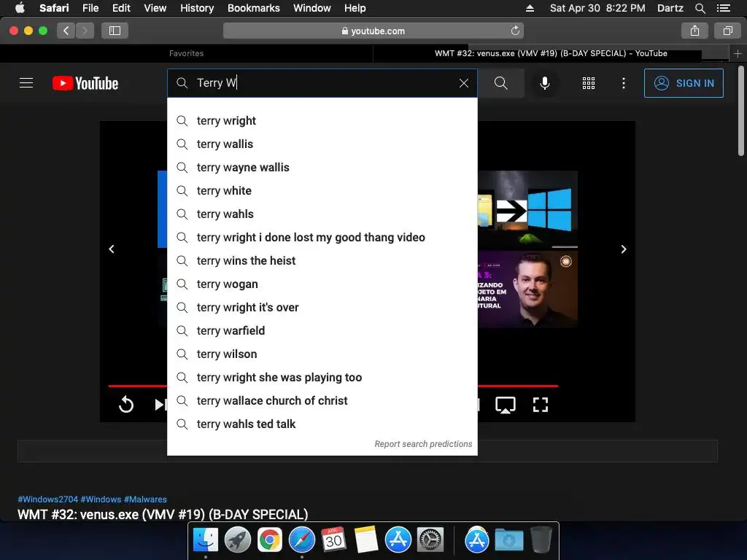Skip to the next video
Image resolution: width=747 pixels, height=560 pixels.
click(x=160, y=405)
